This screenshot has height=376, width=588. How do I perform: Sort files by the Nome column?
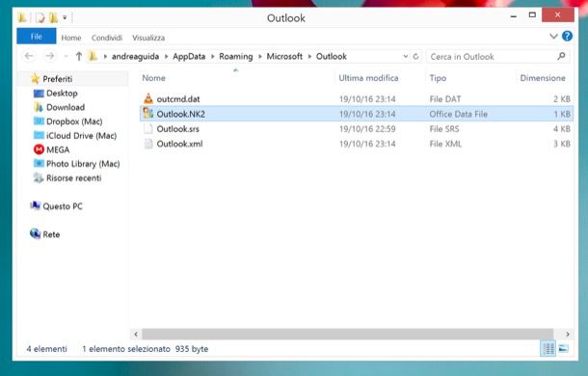154,78
